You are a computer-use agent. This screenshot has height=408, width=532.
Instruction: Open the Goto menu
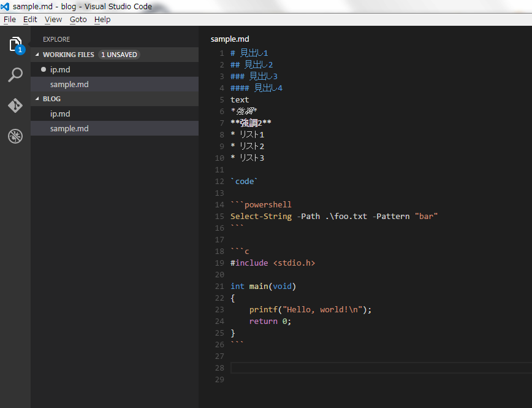tap(78, 19)
